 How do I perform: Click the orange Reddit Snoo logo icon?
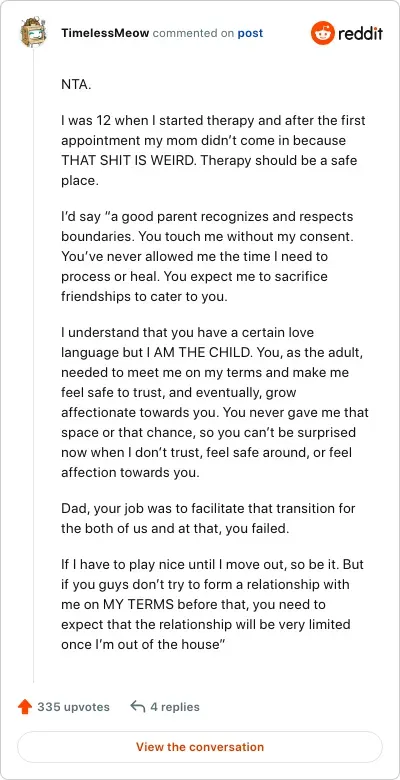coord(322,33)
